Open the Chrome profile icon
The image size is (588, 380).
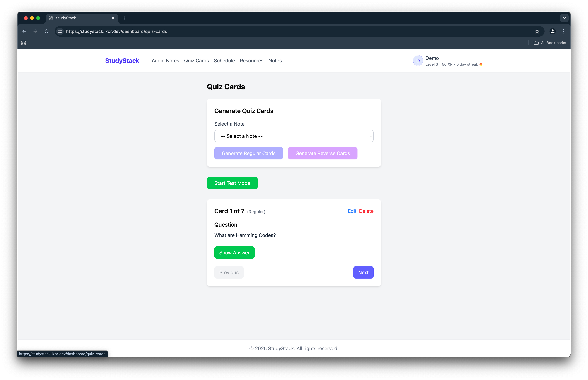[x=552, y=31]
